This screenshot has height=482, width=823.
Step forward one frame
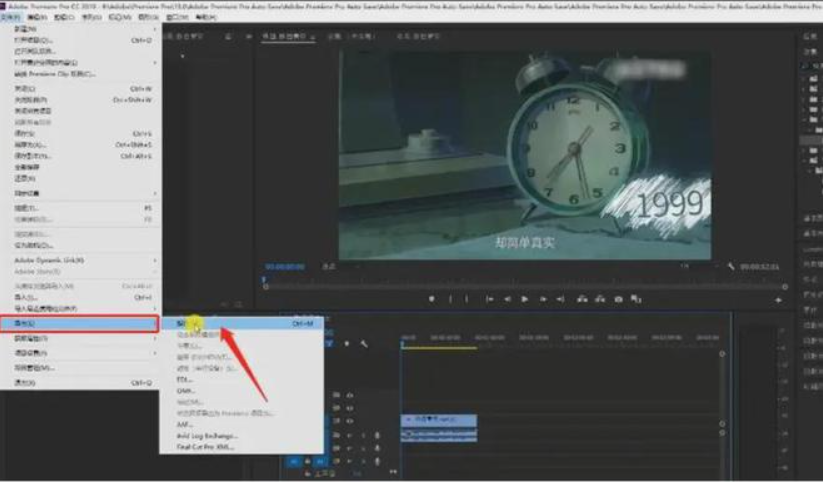point(543,299)
